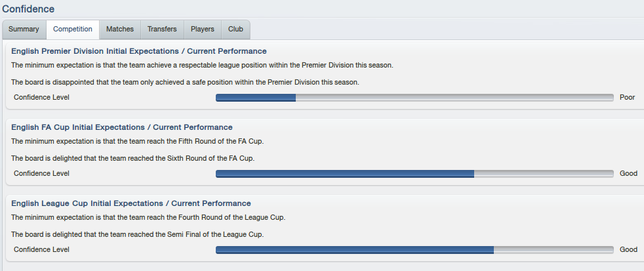644x271 pixels.
Task: Click the Confidence page title
Action: (x=28, y=9)
